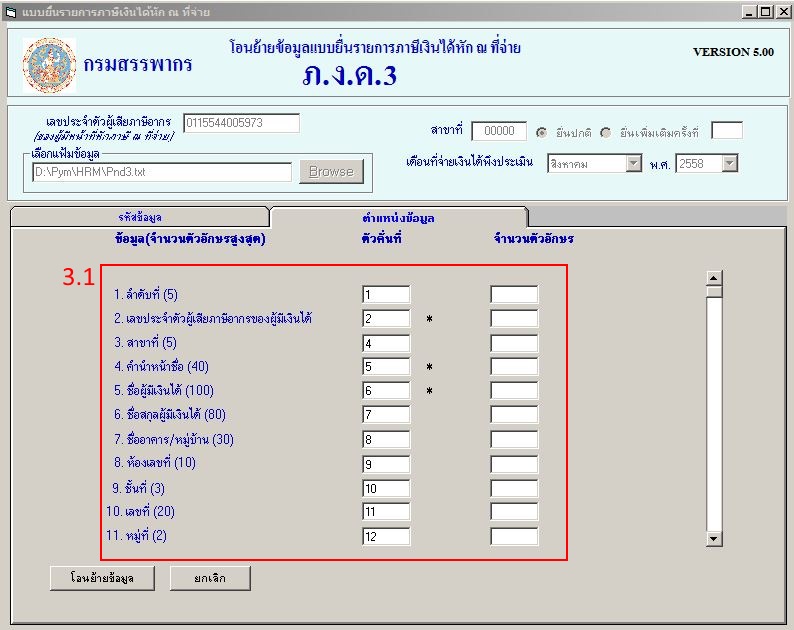794x630 pixels.
Task: Click character count field for คำนำหน้าชื่อ
Action: (x=514, y=367)
